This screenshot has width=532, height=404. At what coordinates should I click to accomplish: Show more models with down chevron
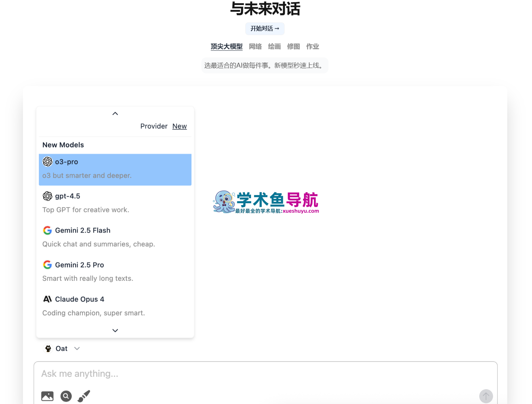[x=115, y=330]
